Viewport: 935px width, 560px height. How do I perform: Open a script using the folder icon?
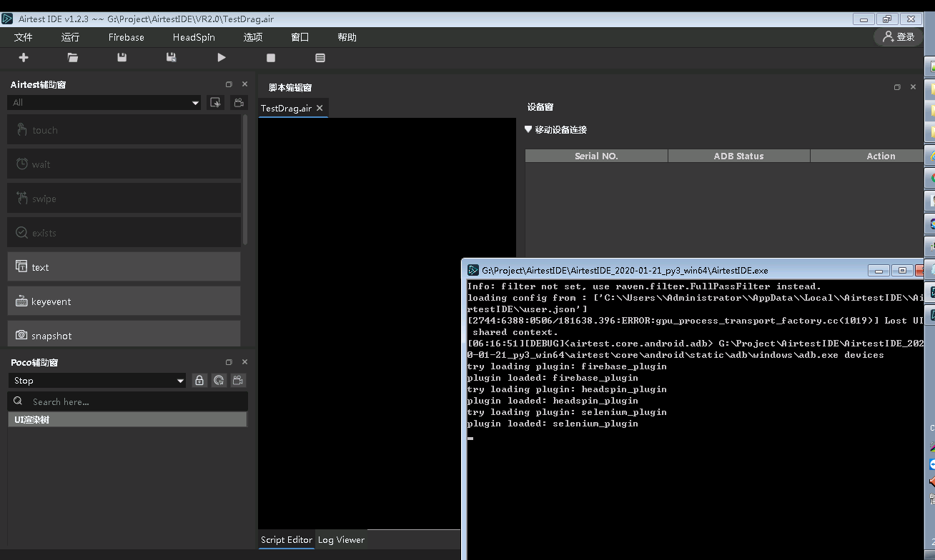click(73, 58)
